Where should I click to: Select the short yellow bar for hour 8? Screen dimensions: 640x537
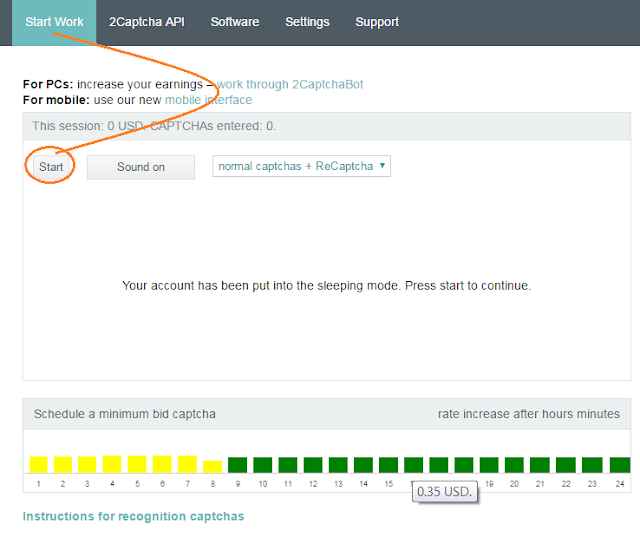coord(212,467)
